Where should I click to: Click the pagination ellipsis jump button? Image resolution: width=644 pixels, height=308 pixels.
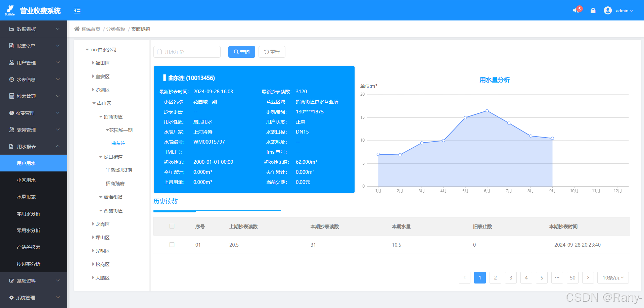(557, 277)
